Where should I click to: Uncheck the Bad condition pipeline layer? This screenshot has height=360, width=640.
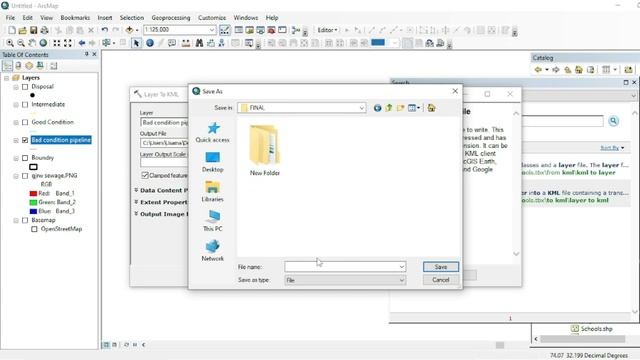pyautogui.click(x=25, y=140)
